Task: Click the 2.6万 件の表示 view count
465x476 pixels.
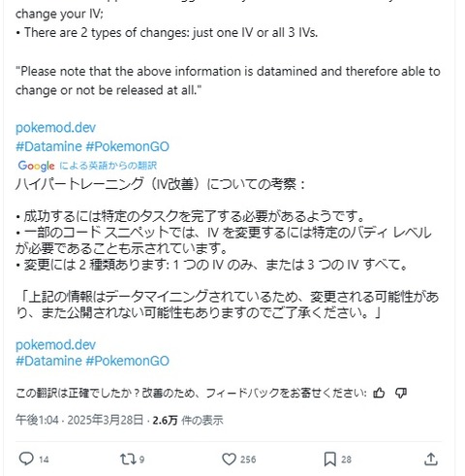Action: 188,420
